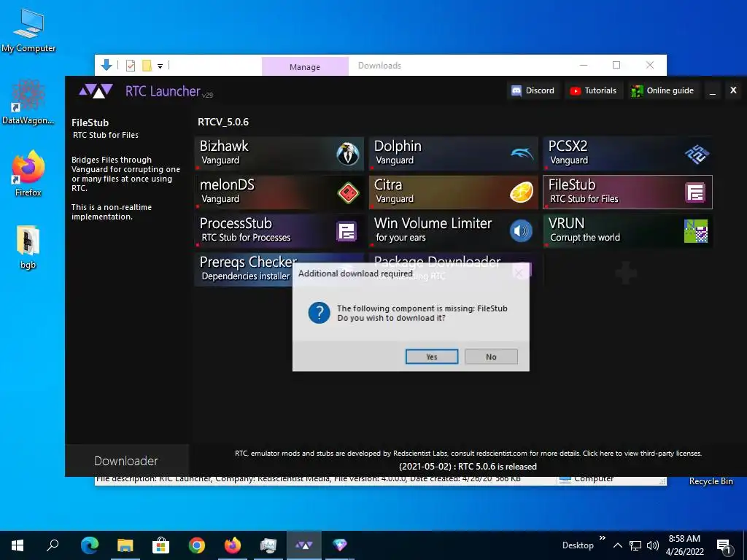Open Recycle Bin on desktop

tap(711, 481)
